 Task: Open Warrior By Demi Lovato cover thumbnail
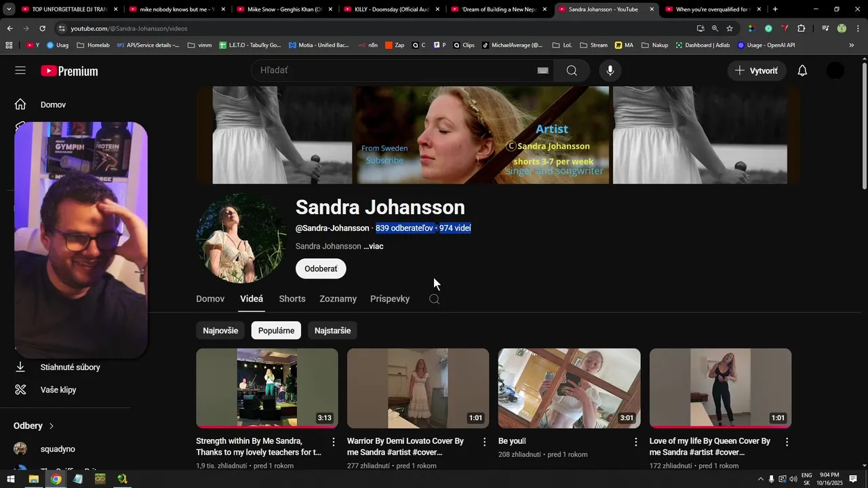click(418, 388)
